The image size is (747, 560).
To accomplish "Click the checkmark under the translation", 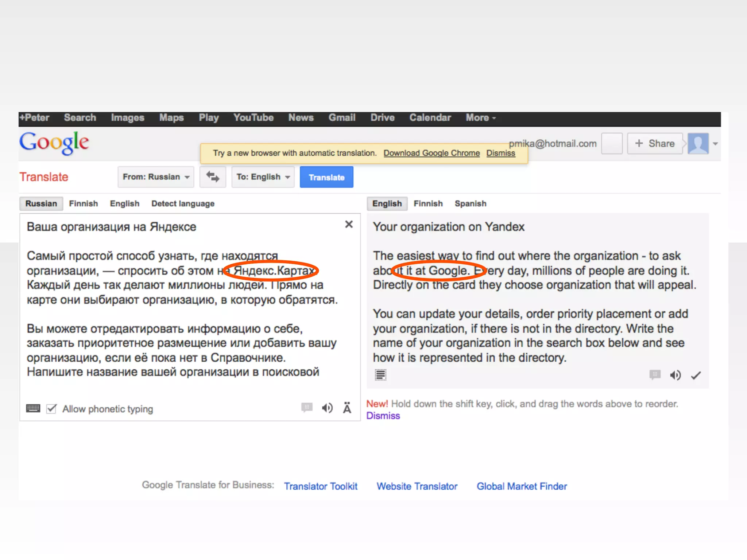I will point(696,375).
